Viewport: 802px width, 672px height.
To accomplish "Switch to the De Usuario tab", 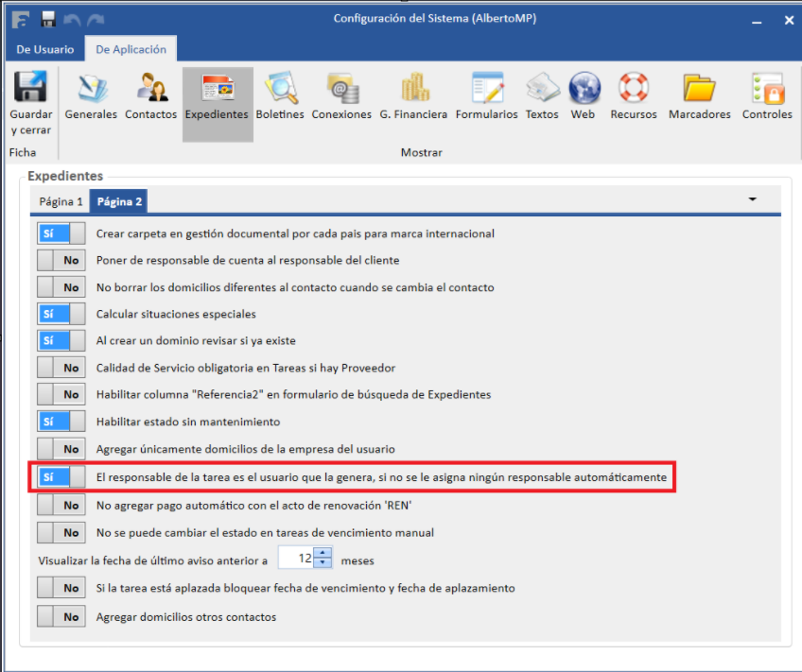I will tap(44, 50).
